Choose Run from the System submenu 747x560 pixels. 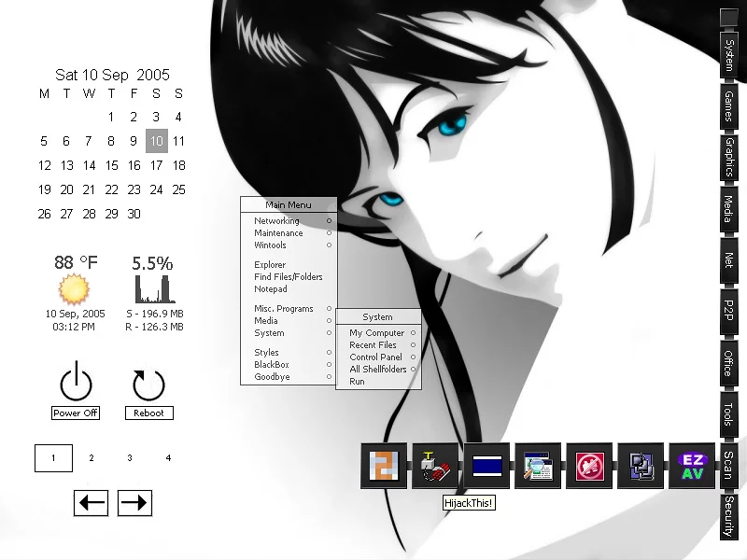click(x=358, y=382)
